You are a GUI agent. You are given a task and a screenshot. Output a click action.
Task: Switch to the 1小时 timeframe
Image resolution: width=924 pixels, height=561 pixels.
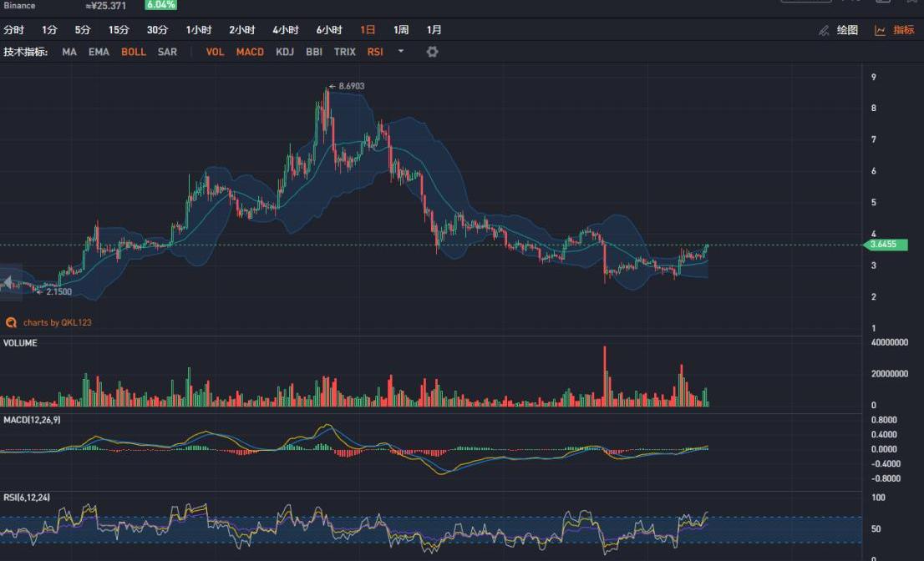pyautogui.click(x=199, y=30)
